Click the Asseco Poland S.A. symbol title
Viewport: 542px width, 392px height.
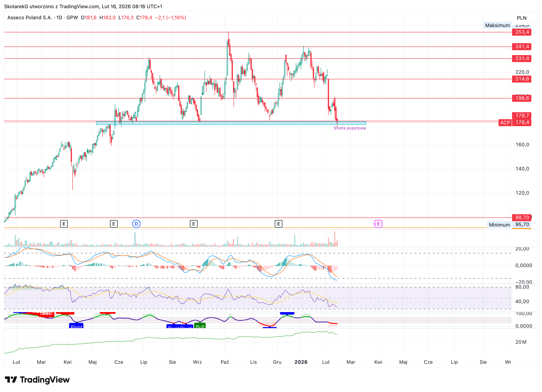[x=30, y=17]
